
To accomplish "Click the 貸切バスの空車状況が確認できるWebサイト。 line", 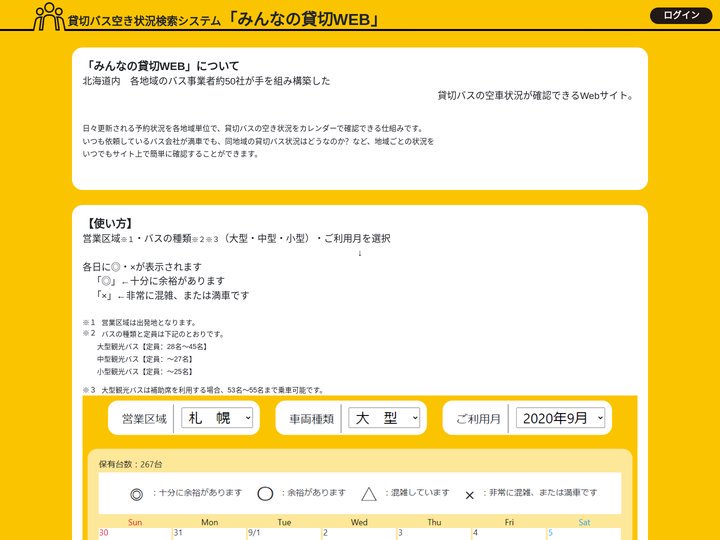I will pos(536,96).
